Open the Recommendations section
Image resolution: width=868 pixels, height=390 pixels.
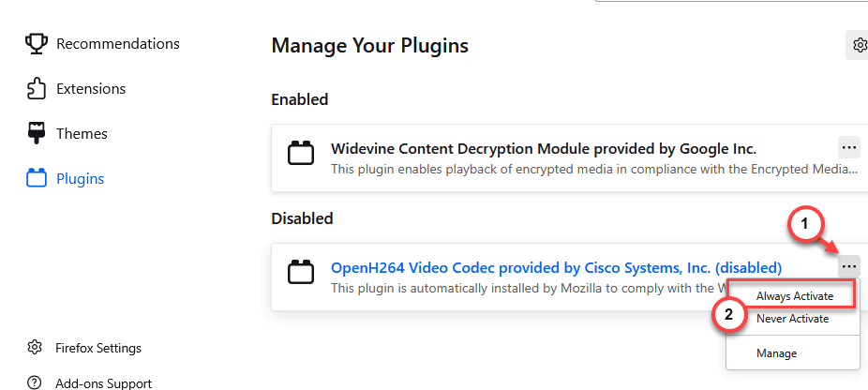tap(118, 43)
